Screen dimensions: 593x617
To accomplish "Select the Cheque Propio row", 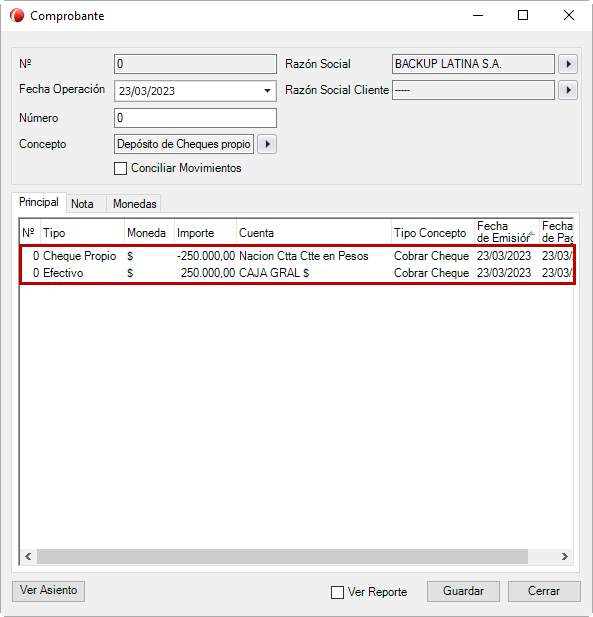I will pyautogui.click(x=297, y=256).
